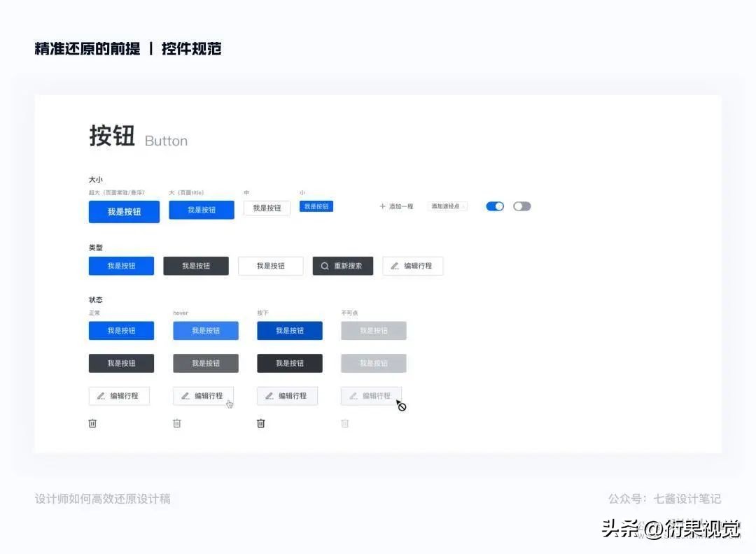
Task: Click the pencil icon in the 编辑行程 button
Action: [x=396, y=266]
